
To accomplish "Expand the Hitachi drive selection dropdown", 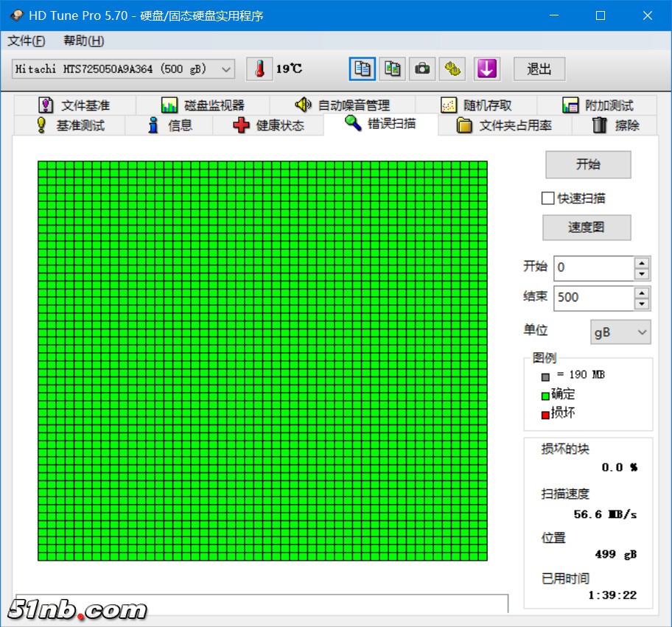I will point(226,69).
